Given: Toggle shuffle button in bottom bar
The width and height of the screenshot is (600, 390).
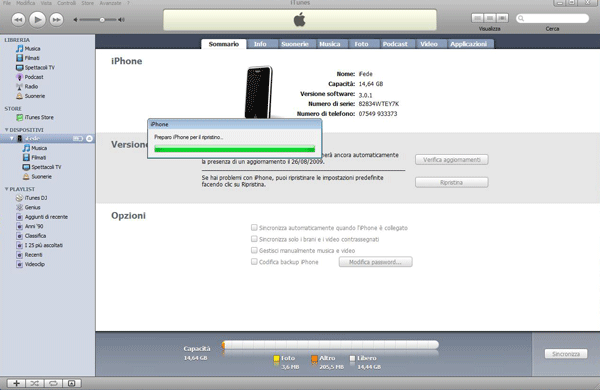Looking at the screenshot, I should pos(35,383).
